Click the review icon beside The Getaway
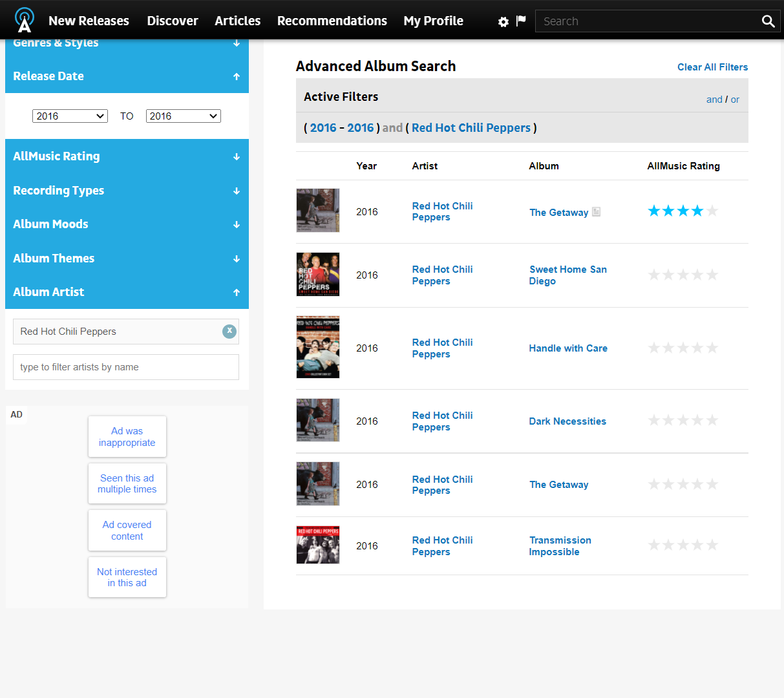The height and width of the screenshot is (698, 784). [597, 212]
